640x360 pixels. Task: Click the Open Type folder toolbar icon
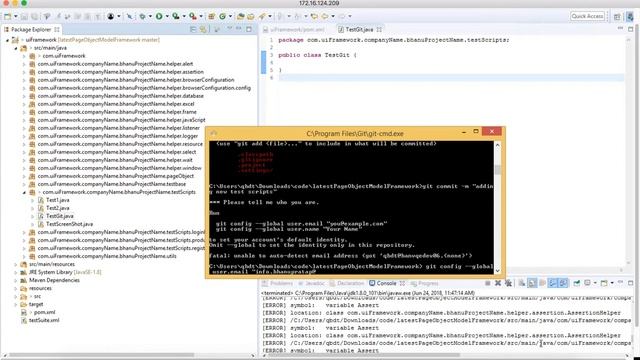[x=240, y=16]
